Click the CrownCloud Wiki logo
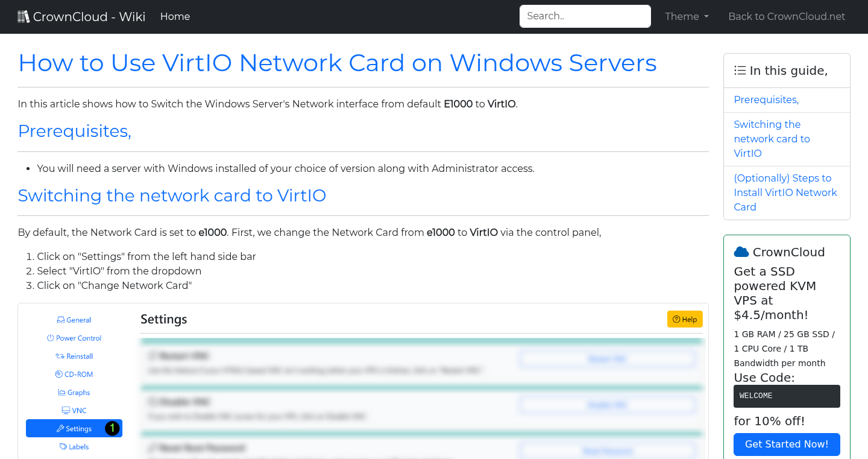The height and width of the screenshot is (459, 868). coord(81,16)
